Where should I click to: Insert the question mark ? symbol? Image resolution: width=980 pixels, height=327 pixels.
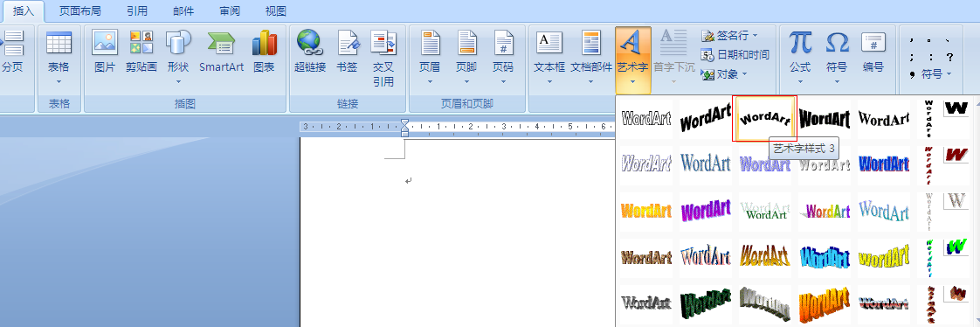[x=949, y=57]
